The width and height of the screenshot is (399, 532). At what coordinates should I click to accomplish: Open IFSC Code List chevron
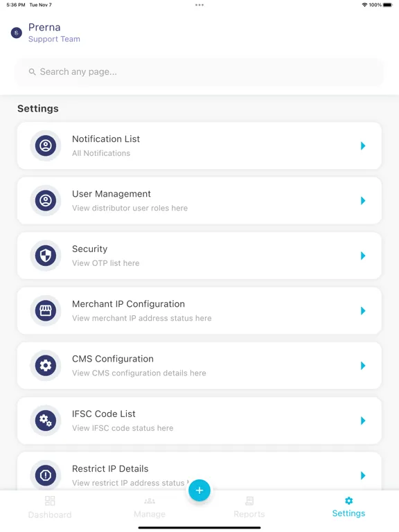[363, 420]
